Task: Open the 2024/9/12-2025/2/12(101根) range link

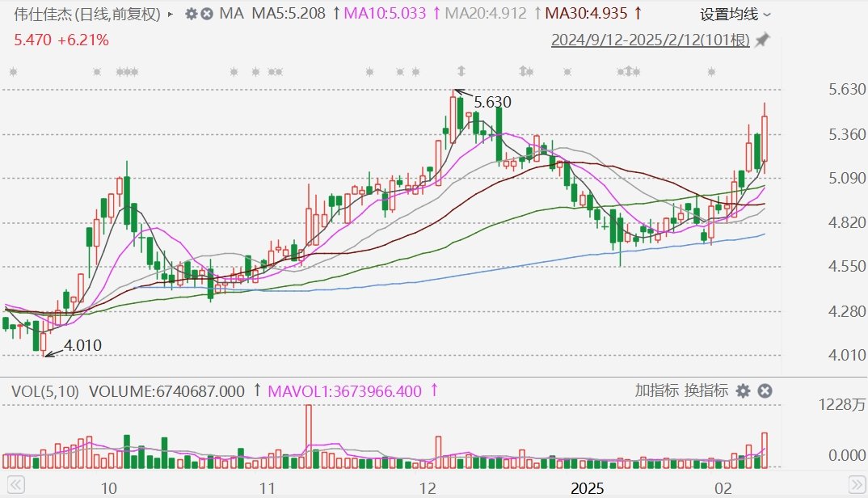Action: point(651,40)
